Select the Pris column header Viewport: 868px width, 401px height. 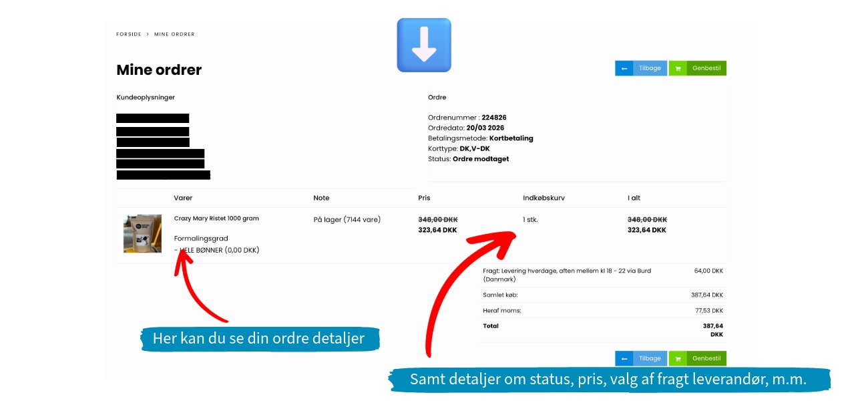[424, 198]
